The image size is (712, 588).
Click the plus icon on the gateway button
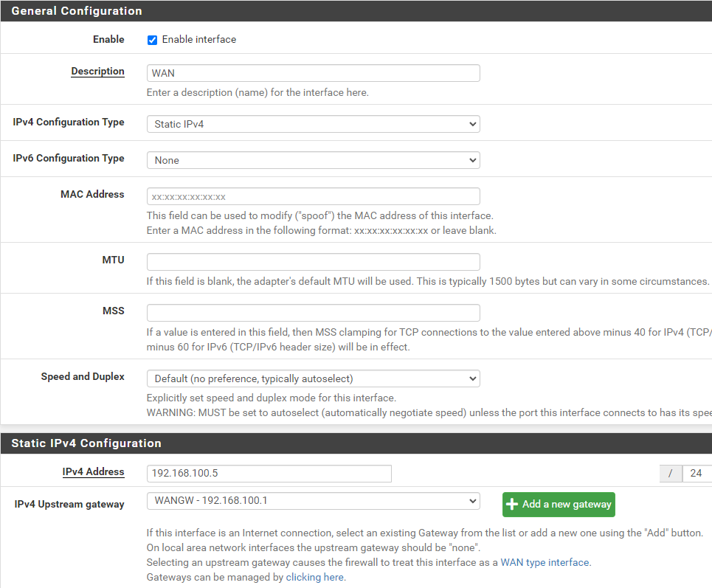(513, 505)
